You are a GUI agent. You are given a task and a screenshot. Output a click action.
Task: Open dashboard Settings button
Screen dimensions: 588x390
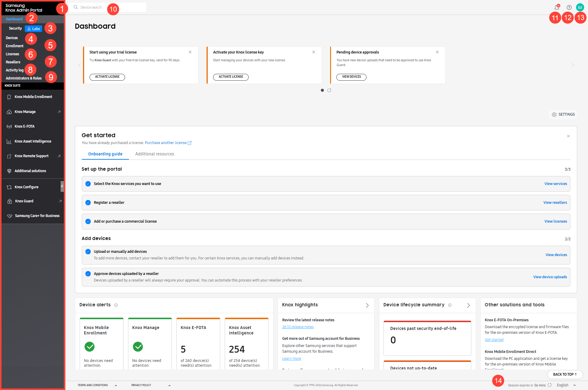click(563, 114)
